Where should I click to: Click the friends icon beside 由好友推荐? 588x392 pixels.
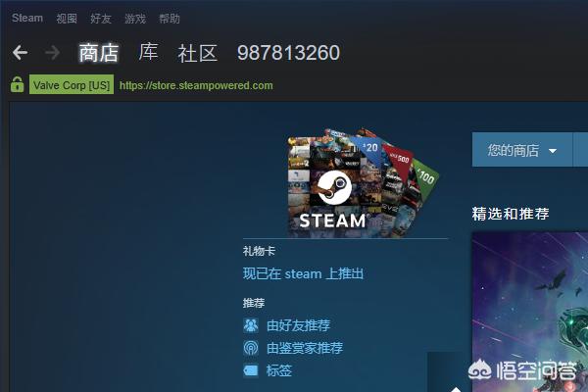pyautogui.click(x=251, y=325)
